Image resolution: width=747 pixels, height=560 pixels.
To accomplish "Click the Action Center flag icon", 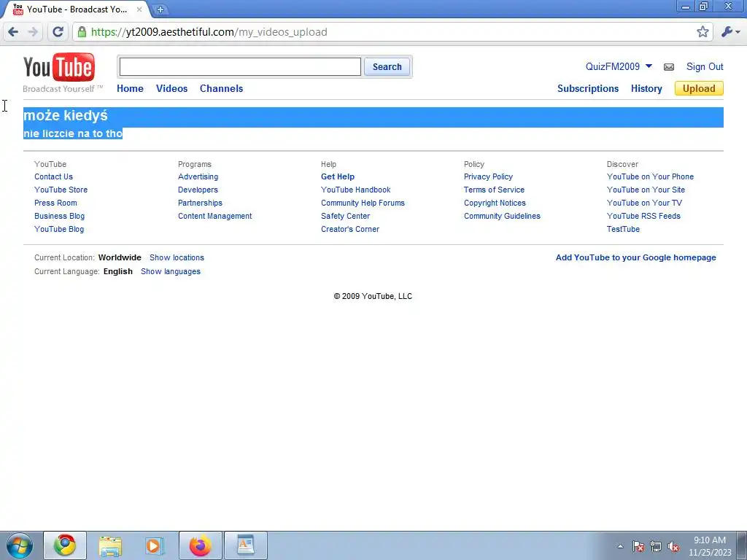I will 638,546.
